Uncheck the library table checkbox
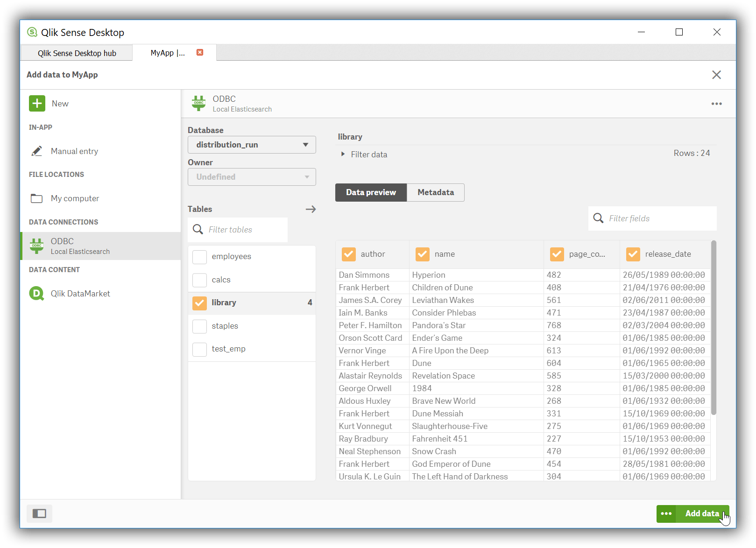 click(x=199, y=303)
